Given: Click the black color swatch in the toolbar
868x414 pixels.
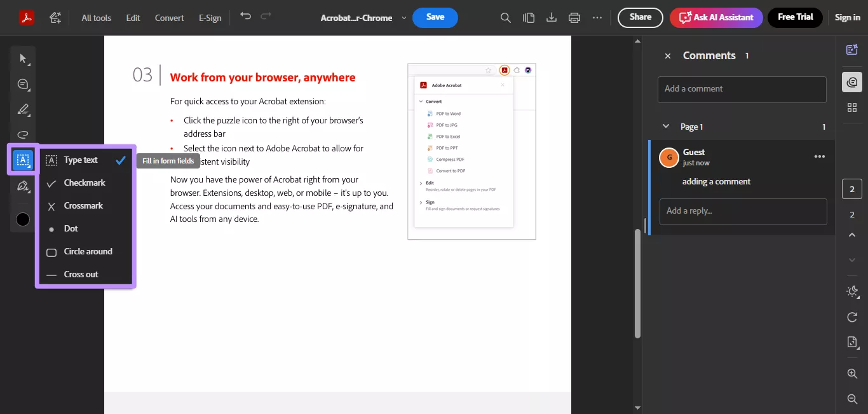Looking at the screenshot, I should point(22,219).
